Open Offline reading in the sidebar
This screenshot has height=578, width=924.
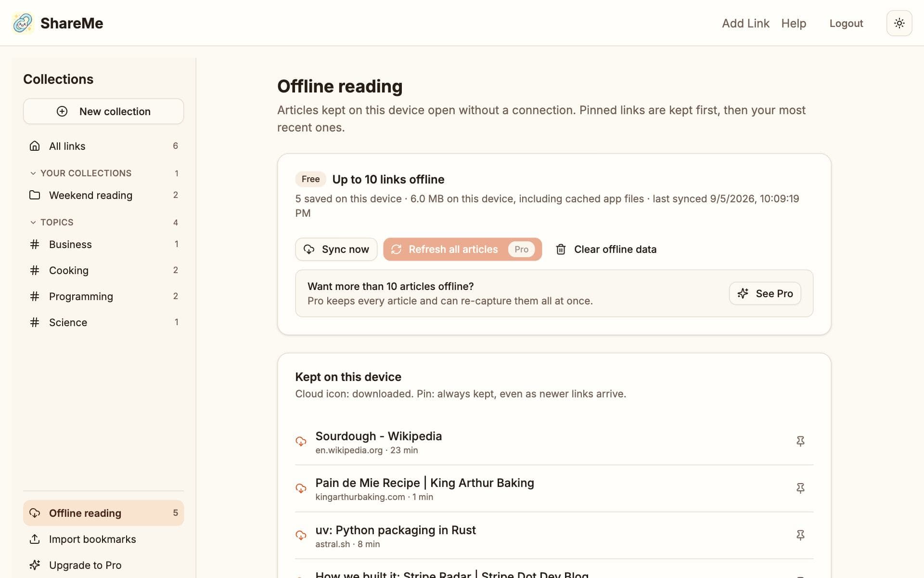(103, 513)
